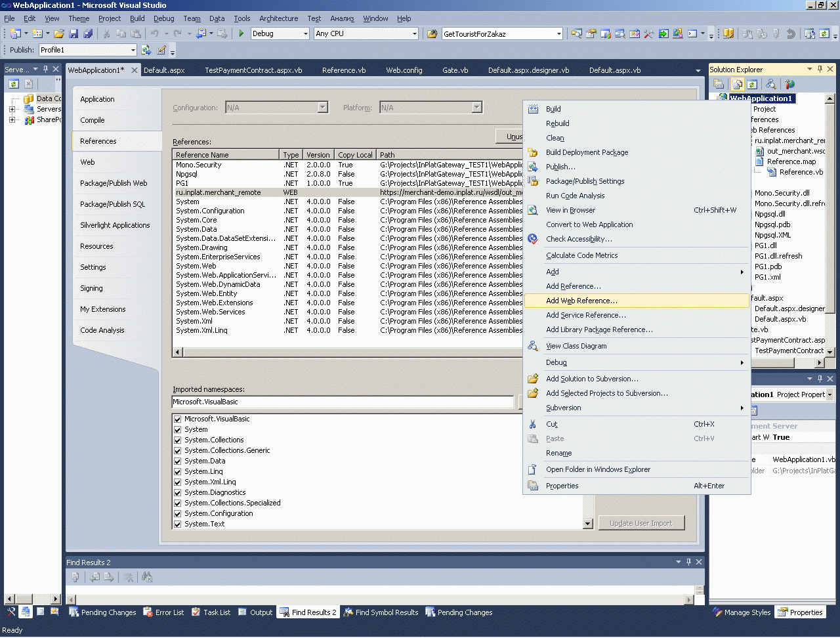840x638 pixels.
Task: Click the Refresh icon in Solution Explorer
Action: (x=752, y=84)
